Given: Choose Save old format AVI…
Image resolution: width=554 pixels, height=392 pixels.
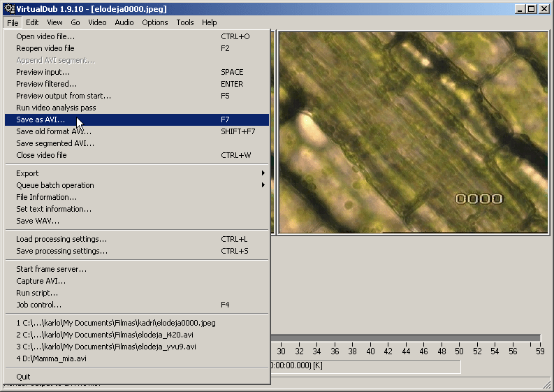Looking at the screenshot, I should click(x=137, y=131).
